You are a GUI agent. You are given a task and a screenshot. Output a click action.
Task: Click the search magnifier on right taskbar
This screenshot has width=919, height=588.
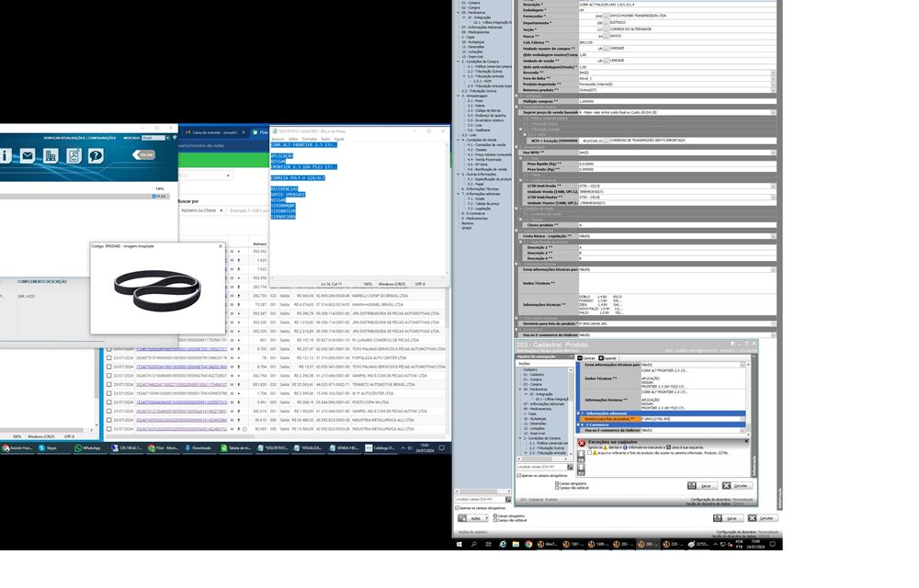(473, 544)
